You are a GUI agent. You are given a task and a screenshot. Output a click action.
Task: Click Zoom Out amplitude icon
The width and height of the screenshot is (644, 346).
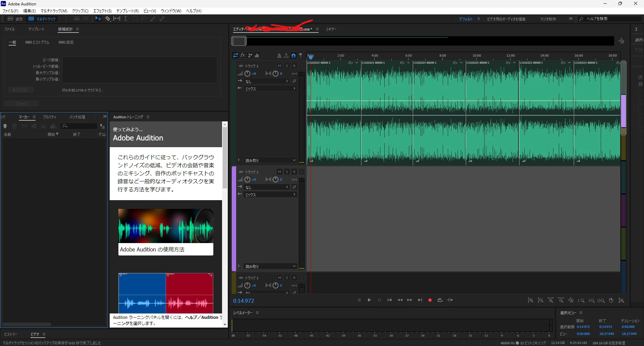pyautogui.click(x=540, y=300)
